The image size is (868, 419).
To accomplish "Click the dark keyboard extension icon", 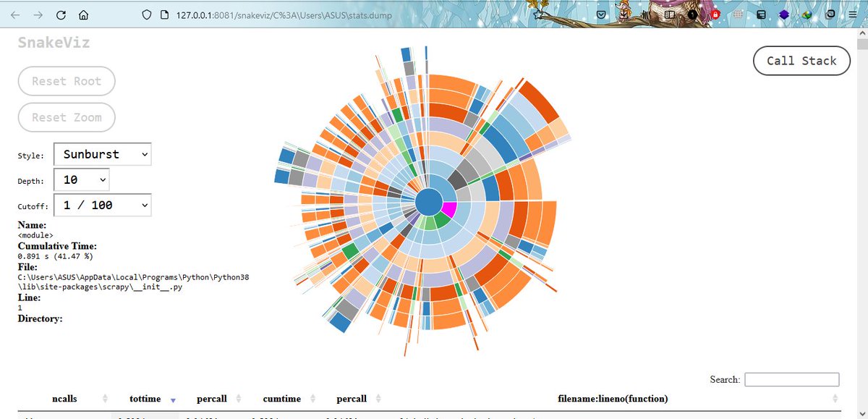I will (760, 14).
